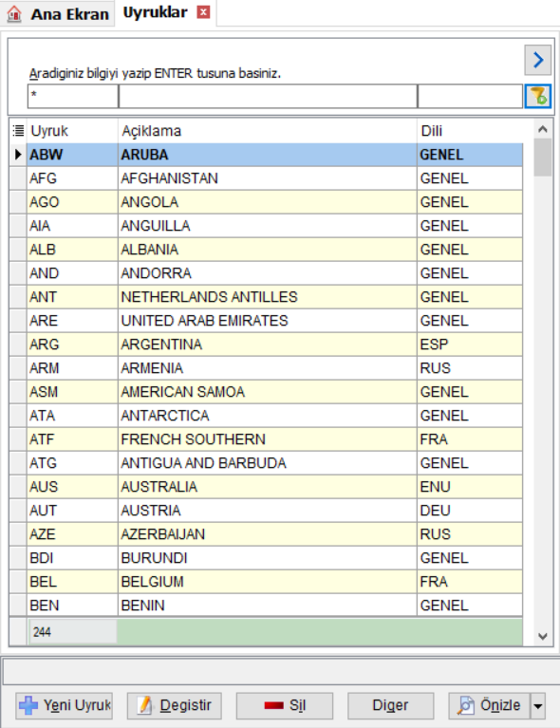Sort by the Dili column header
The width and height of the screenshot is (560, 728).
pos(470,131)
